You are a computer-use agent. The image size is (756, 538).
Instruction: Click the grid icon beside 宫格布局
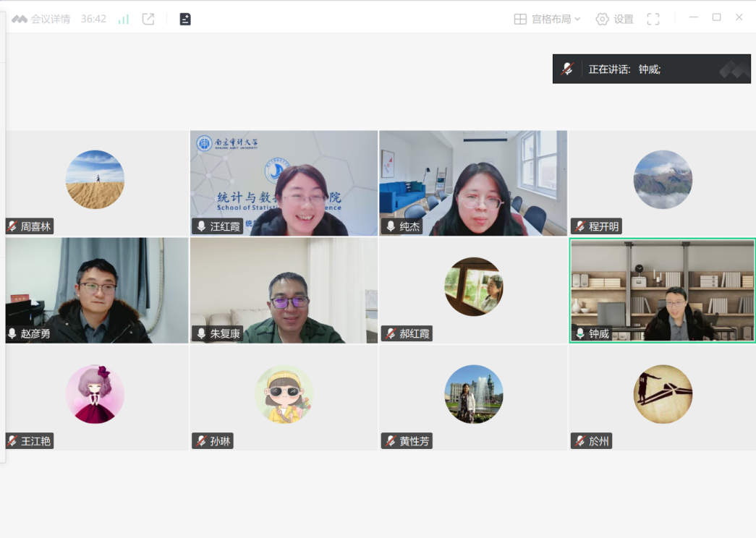coord(520,20)
